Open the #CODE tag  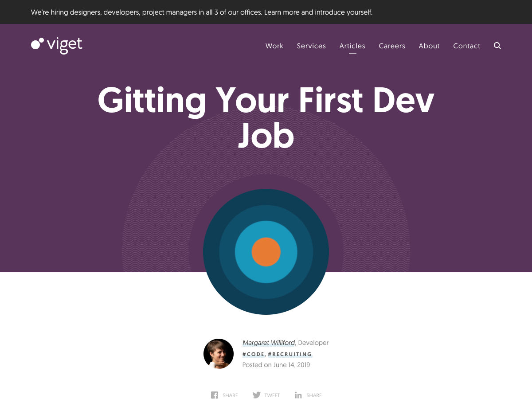coord(254,354)
